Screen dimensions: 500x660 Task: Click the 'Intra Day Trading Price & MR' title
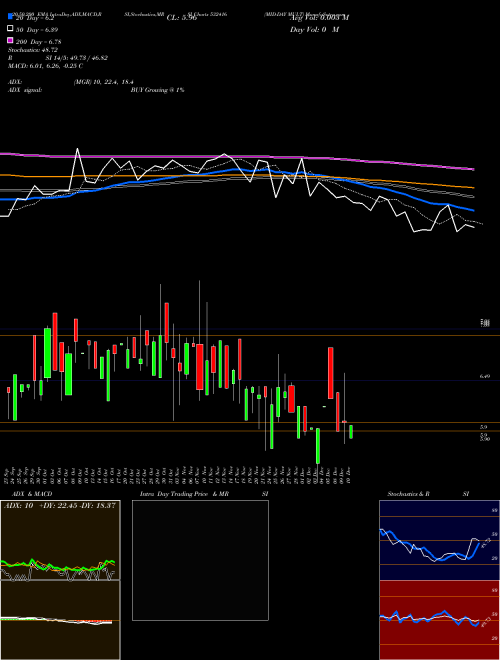(184, 494)
